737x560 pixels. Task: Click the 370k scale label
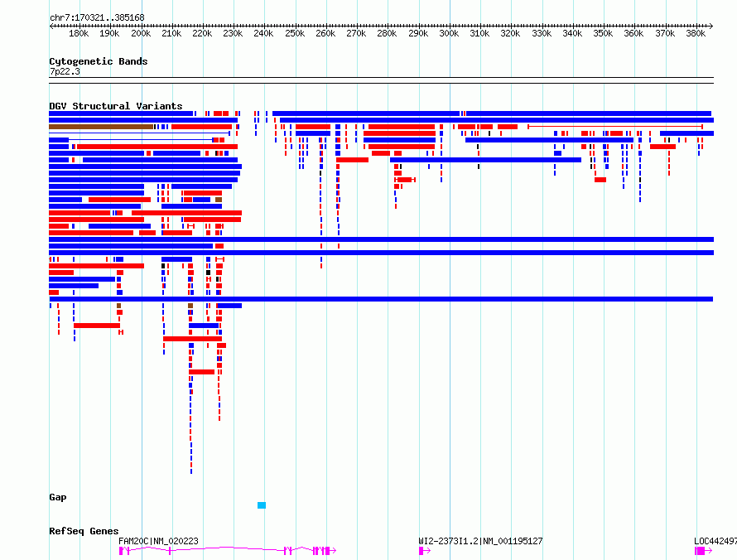665,33
